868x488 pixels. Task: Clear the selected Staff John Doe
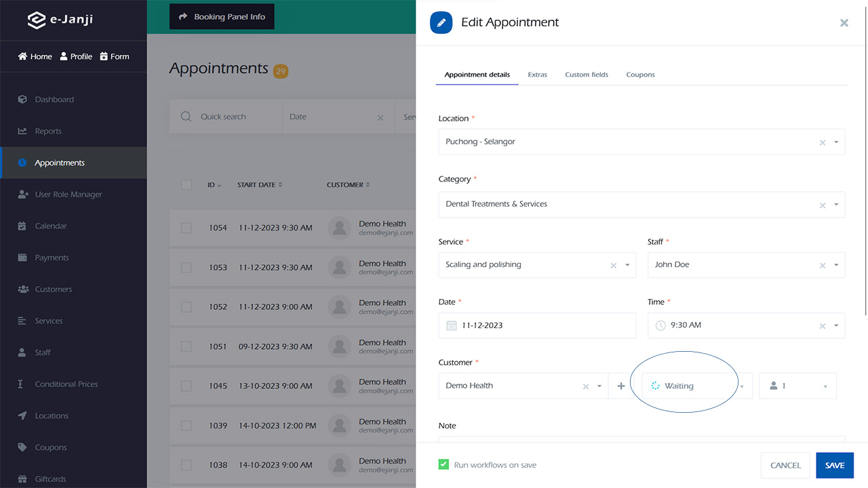coord(822,266)
